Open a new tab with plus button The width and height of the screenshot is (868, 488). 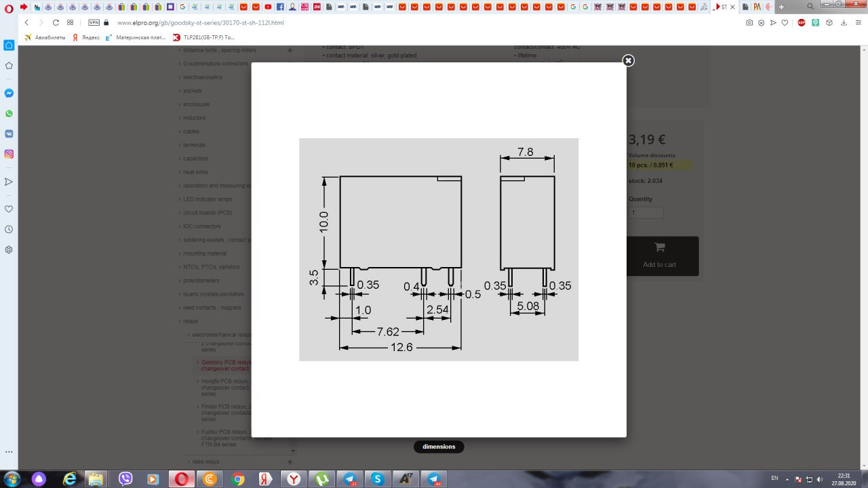(x=781, y=7)
